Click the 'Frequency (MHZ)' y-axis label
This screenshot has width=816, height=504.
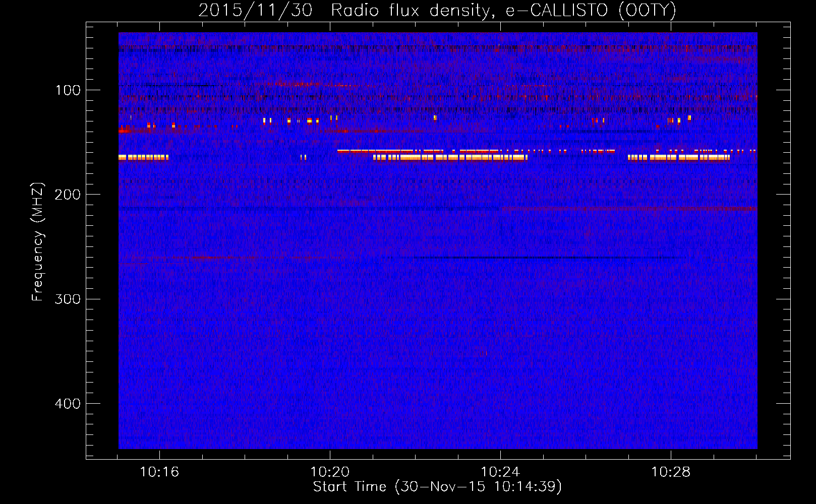pos(38,242)
